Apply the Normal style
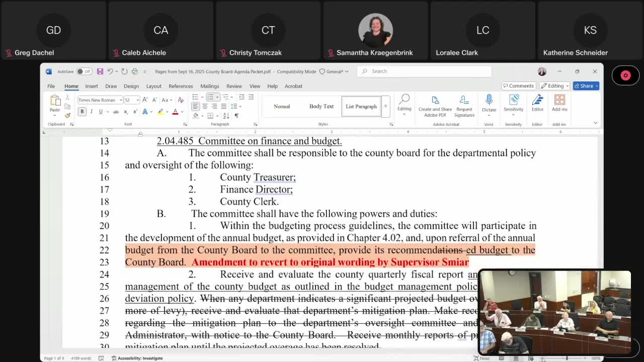Image resolution: width=644 pixels, height=362 pixels. 282,106
